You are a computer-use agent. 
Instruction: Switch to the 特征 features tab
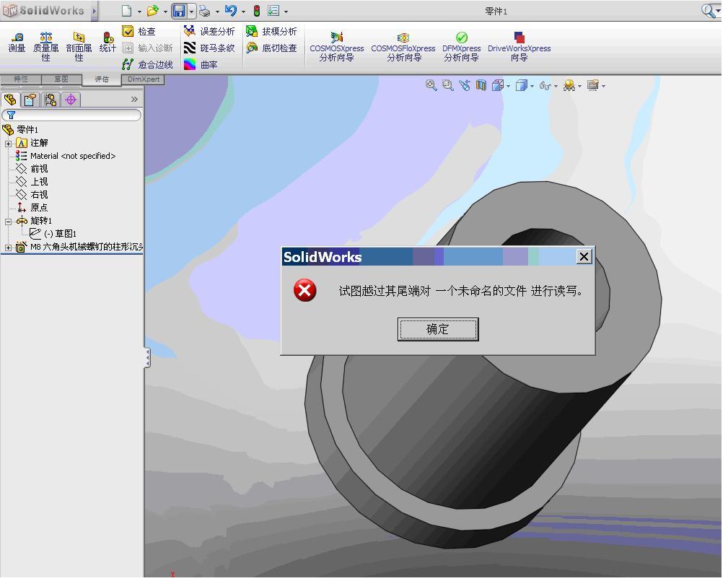pyautogui.click(x=20, y=79)
